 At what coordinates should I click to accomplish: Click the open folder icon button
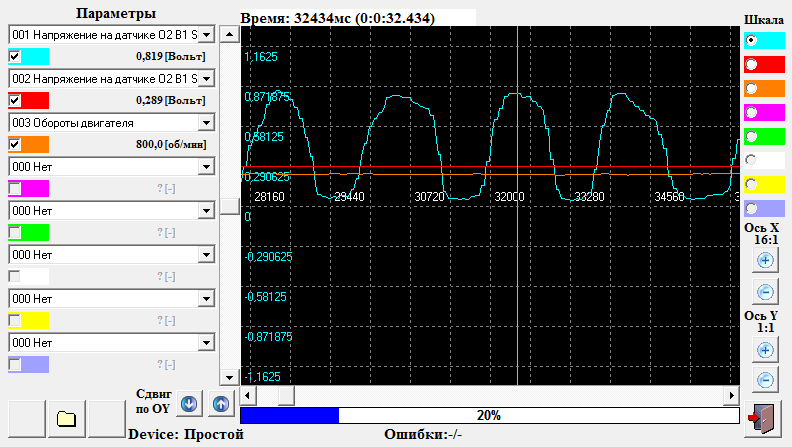coord(66,417)
